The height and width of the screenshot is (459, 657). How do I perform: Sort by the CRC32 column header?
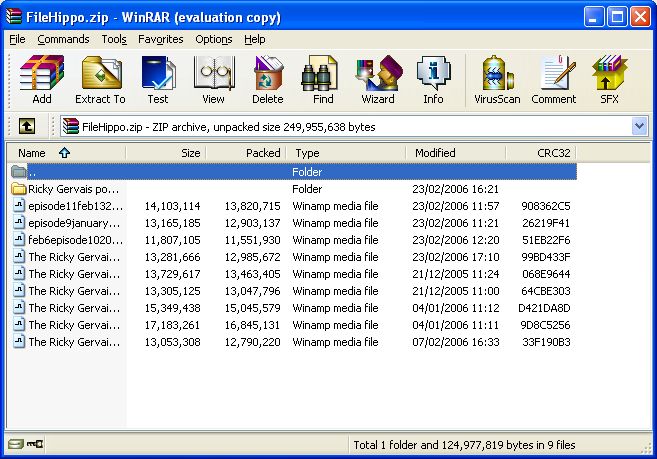(x=541, y=153)
